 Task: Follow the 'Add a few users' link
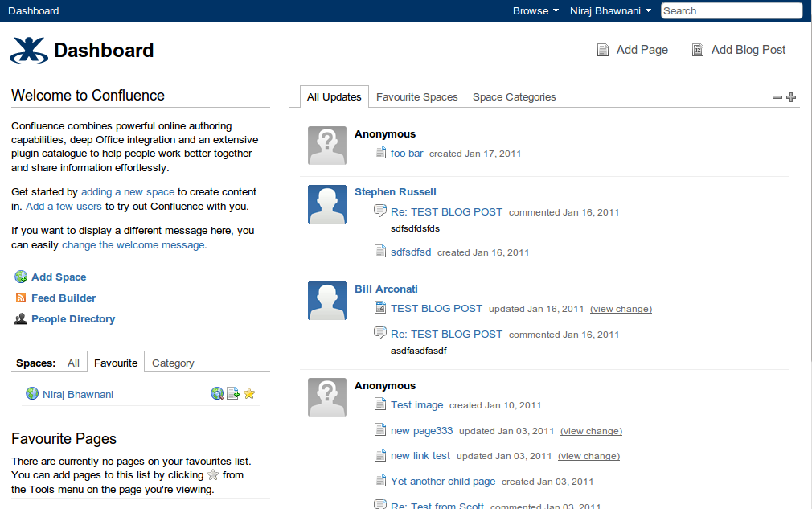[64, 206]
